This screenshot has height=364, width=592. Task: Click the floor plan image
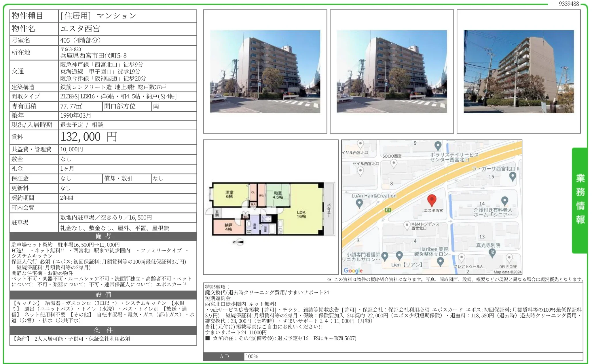pos(271,209)
